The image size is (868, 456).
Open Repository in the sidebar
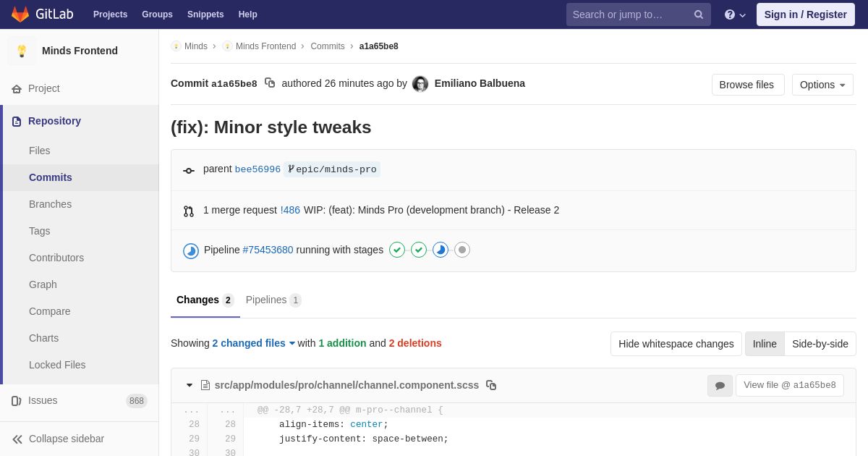click(x=81, y=121)
